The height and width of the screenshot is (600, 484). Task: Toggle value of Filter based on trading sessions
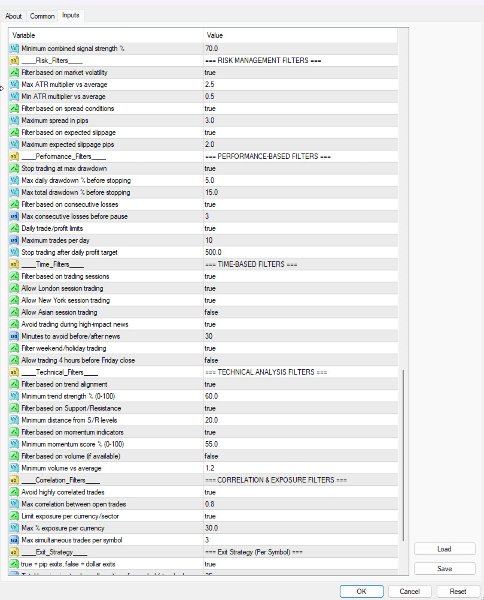coord(210,276)
